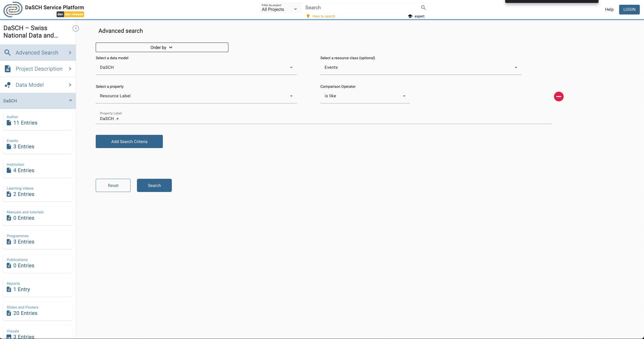The height and width of the screenshot is (339, 644).
Task: Click into the Property Label text field
Action: [x=323, y=119]
